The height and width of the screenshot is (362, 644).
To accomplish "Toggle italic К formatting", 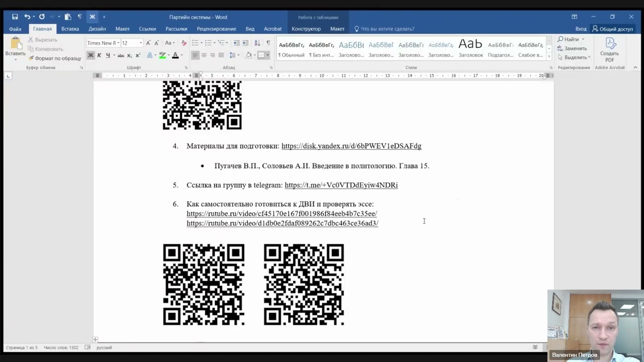I will click(99, 55).
